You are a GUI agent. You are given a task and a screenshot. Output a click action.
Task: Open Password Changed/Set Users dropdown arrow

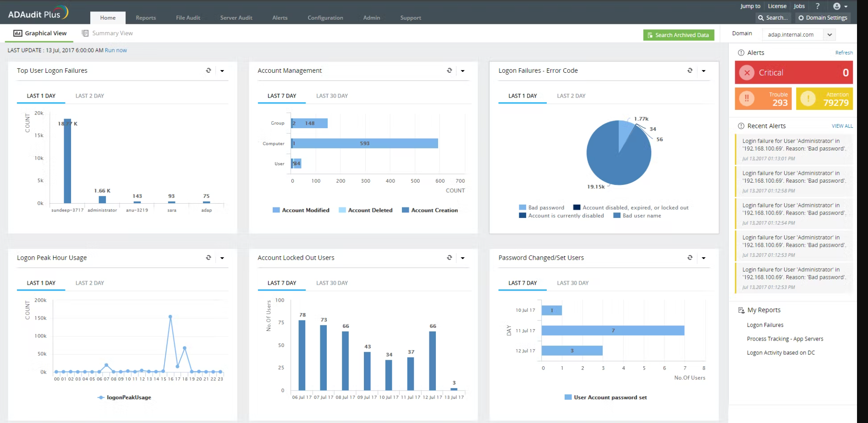click(x=703, y=258)
